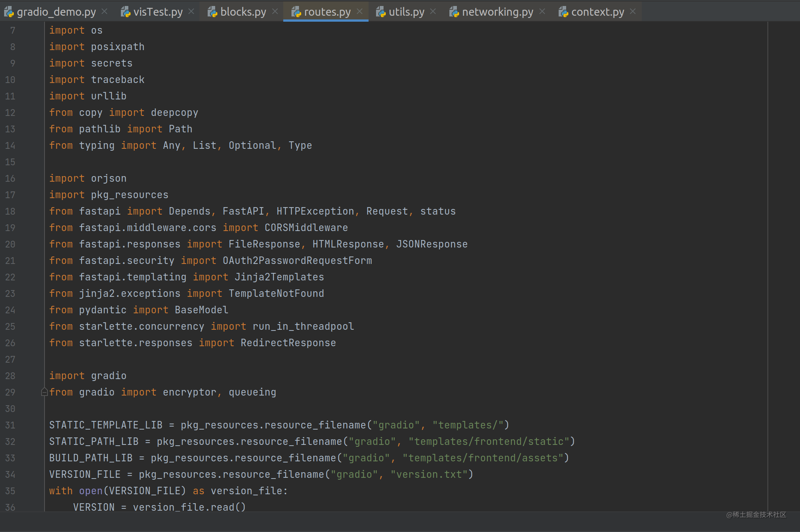The width and height of the screenshot is (800, 532).
Task: Close the routes.py tab
Action: pyautogui.click(x=360, y=12)
